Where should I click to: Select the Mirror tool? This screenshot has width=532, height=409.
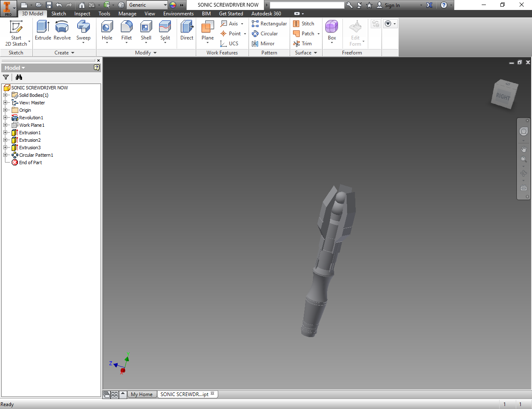pyautogui.click(x=263, y=44)
